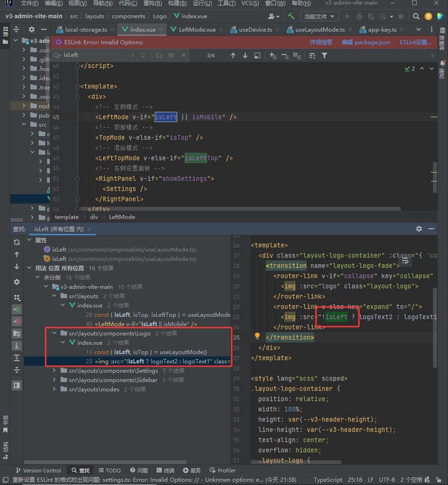This screenshot has width=448, height=485.
Task: Expand src\layouts\components\Settings results
Action: click(55, 370)
